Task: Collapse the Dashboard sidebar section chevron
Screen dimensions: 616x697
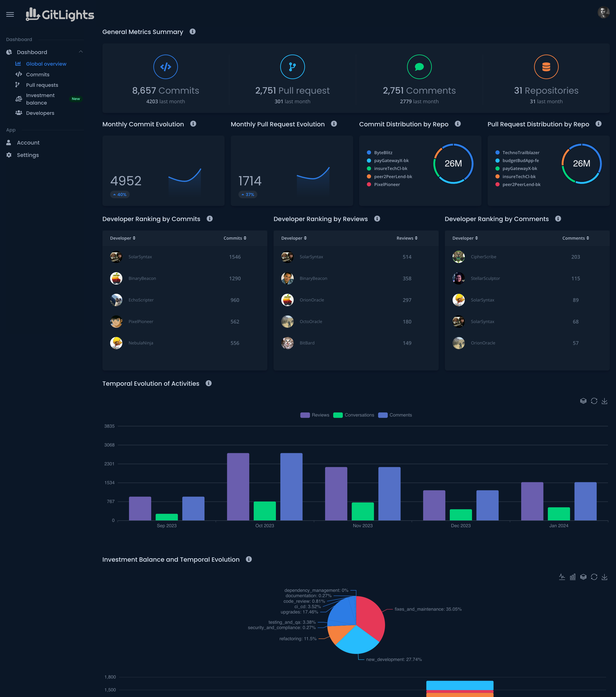Action: coord(81,52)
